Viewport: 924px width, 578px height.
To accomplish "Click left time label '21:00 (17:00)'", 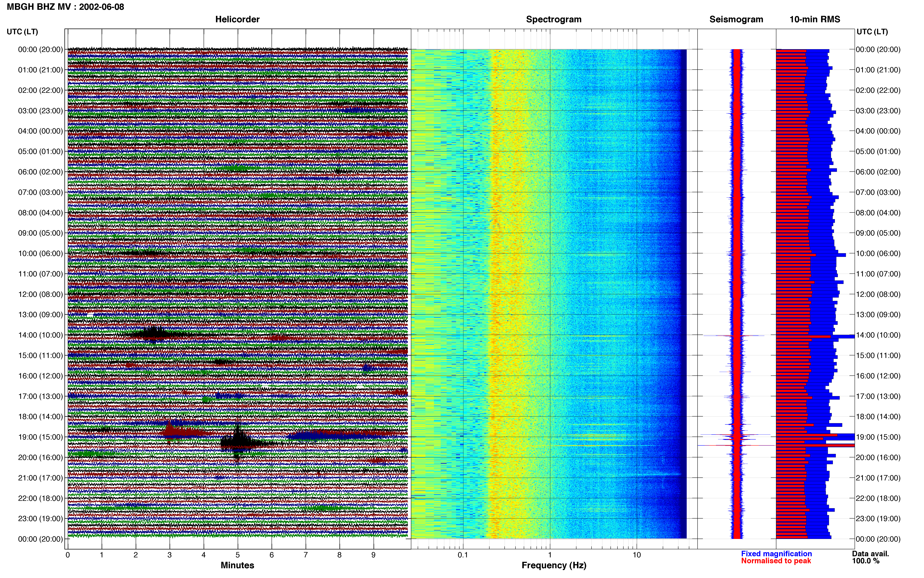I will (41, 477).
